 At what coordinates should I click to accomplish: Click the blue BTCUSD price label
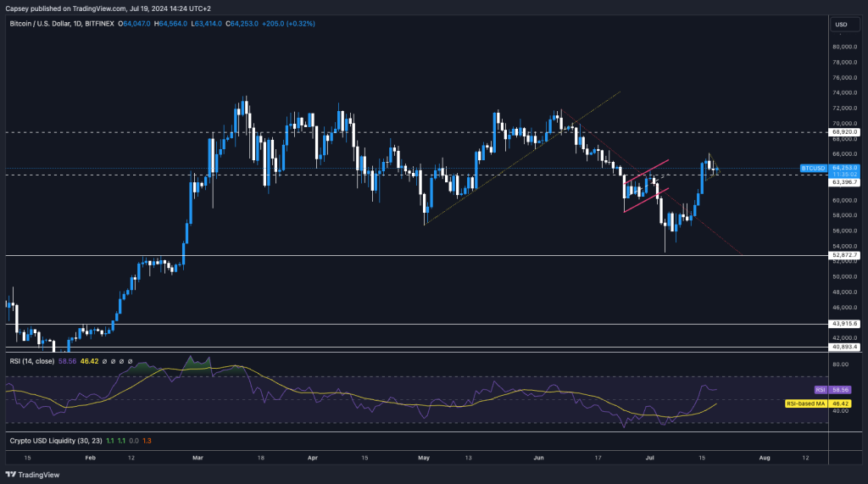tap(814, 169)
